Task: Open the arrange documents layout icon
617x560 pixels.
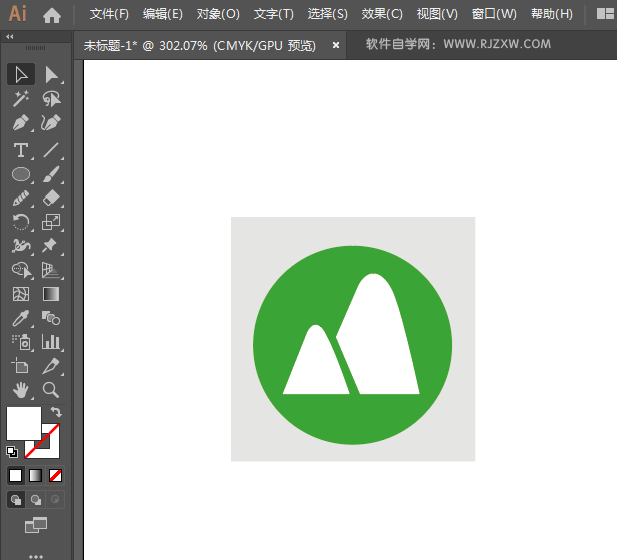Action: click(605, 14)
